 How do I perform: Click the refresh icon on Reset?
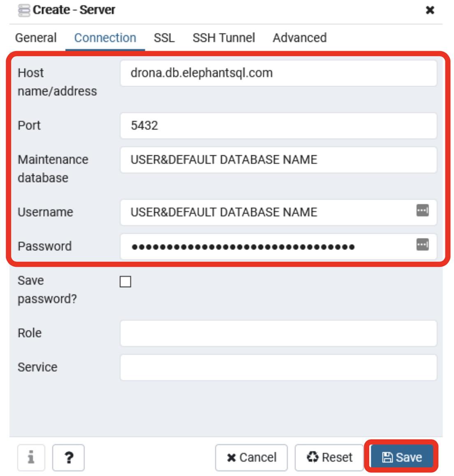point(313,457)
